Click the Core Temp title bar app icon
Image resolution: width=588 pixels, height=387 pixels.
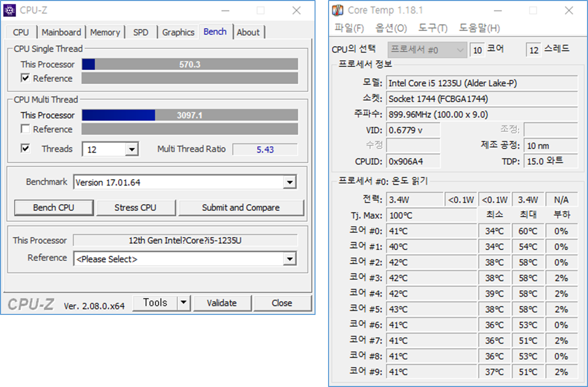pyautogui.click(x=338, y=11)
